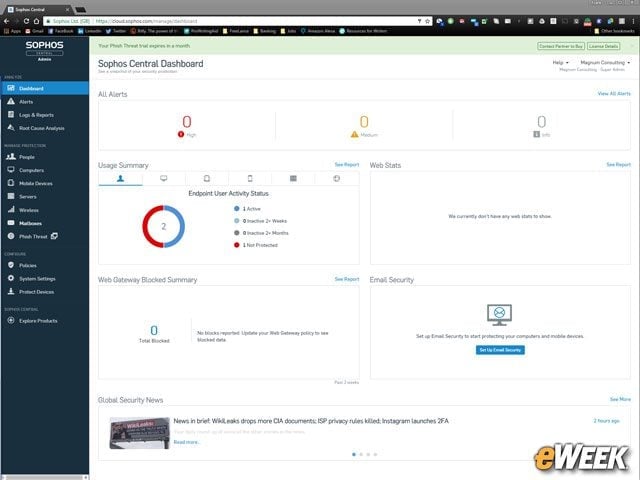Open the Other bookmarks folder

point(615,31)
